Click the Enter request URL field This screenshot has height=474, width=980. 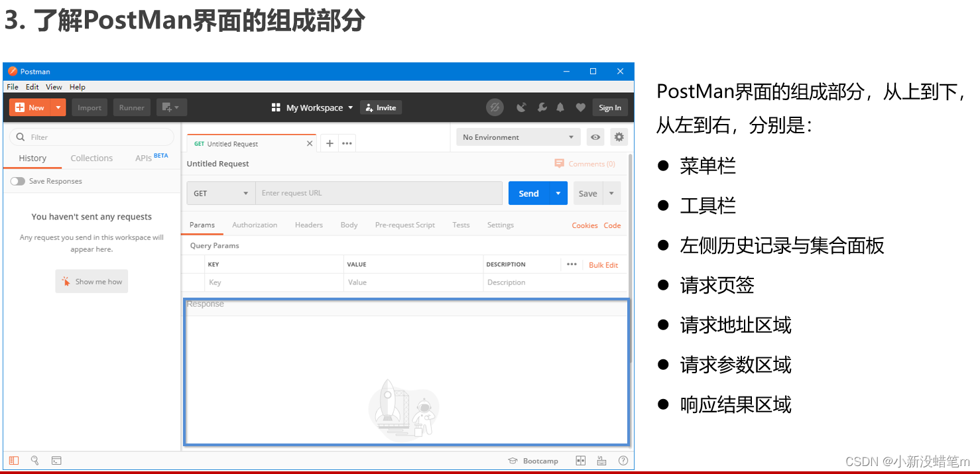point(379,193)
